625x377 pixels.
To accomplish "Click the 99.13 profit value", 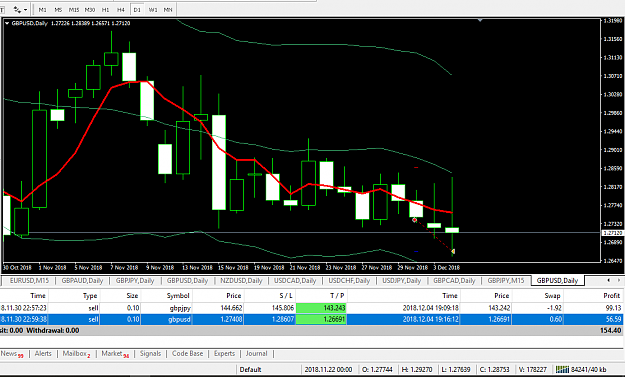I will tap(613, 308).
